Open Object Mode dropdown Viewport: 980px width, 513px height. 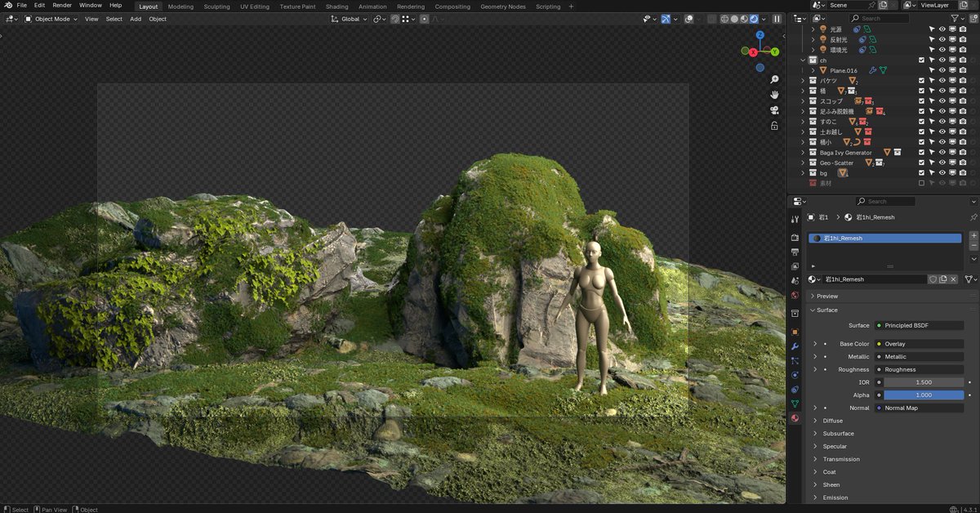(51, 19)
